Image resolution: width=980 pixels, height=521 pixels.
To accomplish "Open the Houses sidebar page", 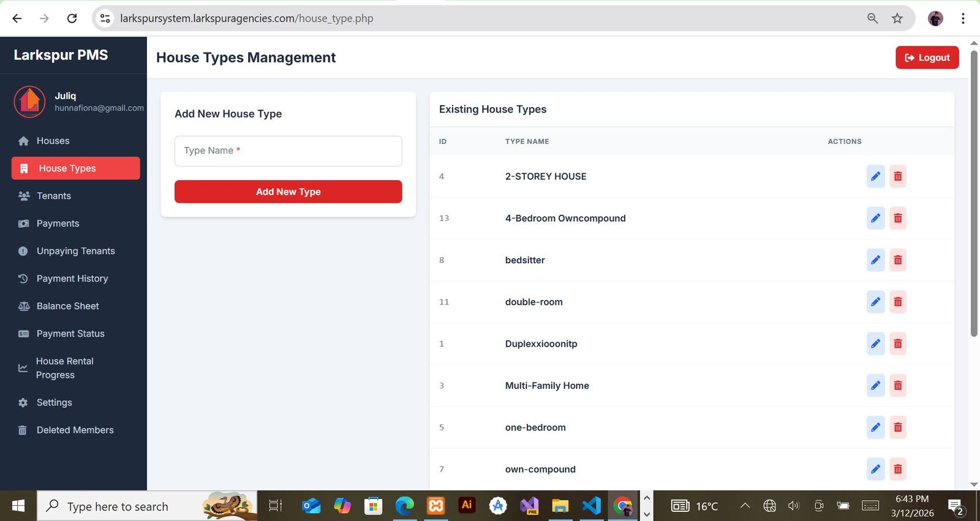I will click(x=53, y=141).
